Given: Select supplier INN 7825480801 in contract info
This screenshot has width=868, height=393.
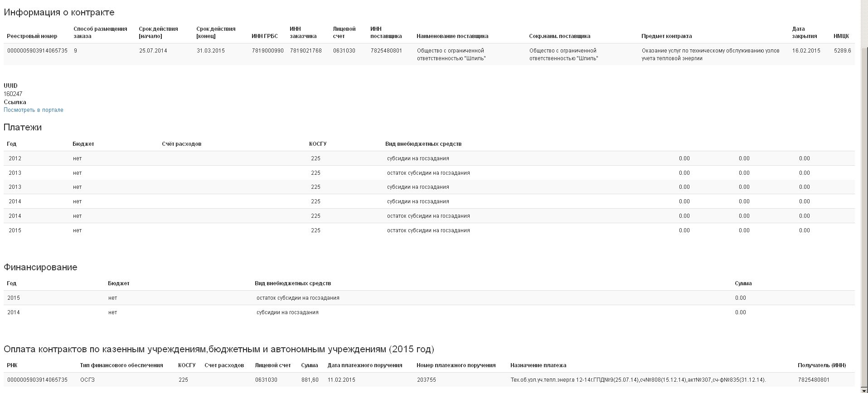Looking at the screenshot, I should pyautogui.click(x=386, y=51).
